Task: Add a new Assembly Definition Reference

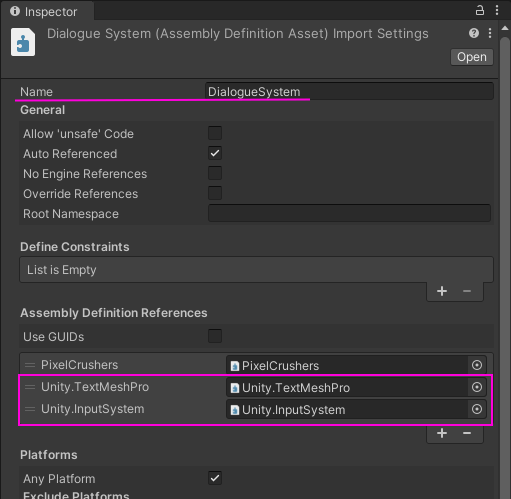Action: (x=442, y=433)
